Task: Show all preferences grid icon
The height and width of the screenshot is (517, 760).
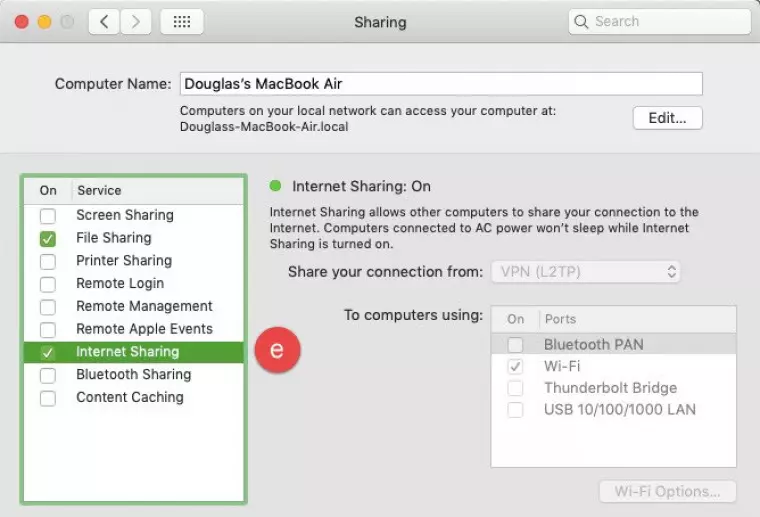Action: click(182, 22)
